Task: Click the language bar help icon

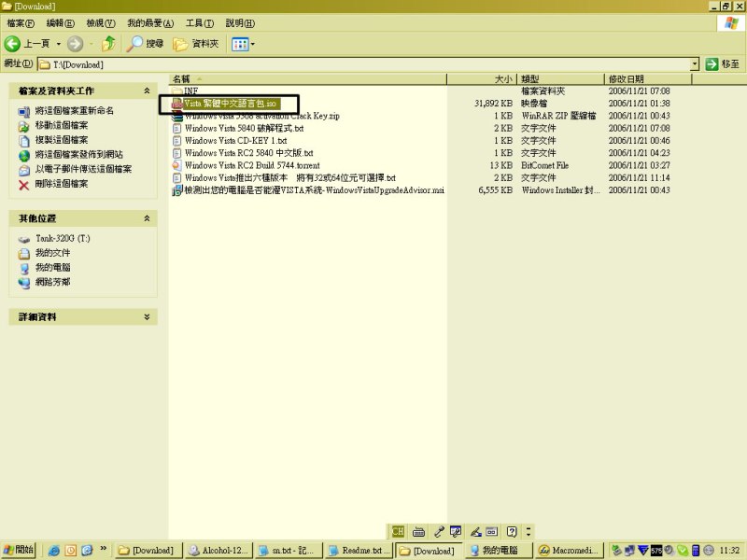Action: 512,531
